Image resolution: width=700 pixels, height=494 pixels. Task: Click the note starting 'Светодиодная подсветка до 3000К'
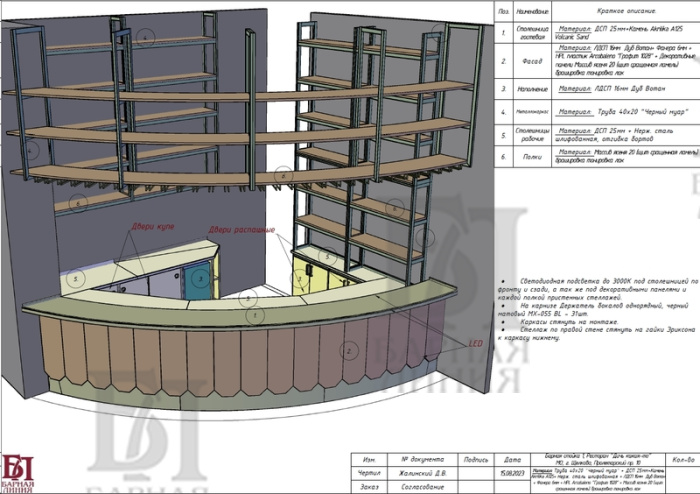click(598, 289)
